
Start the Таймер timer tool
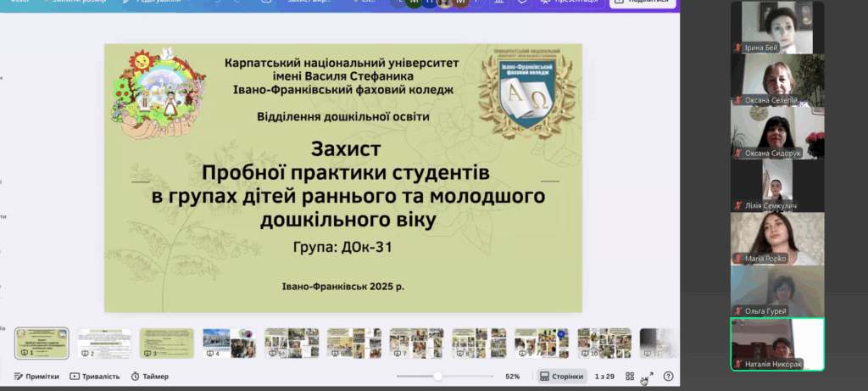[149, 377]
